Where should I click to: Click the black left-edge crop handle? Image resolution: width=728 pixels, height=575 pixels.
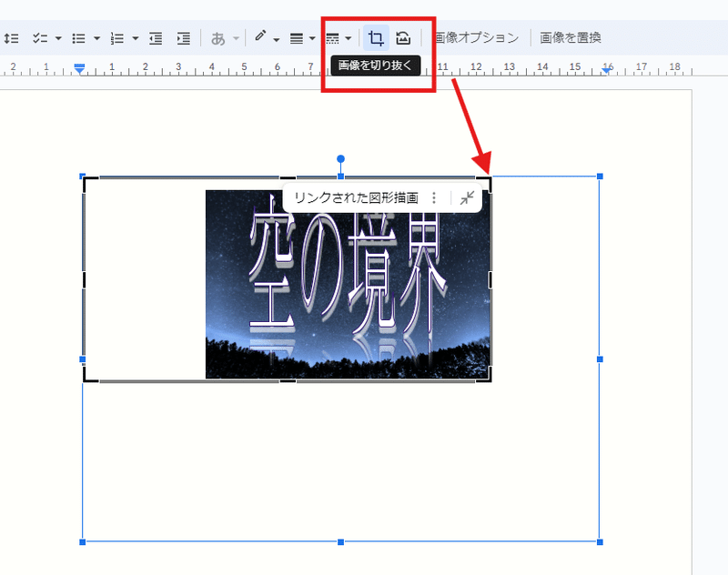(x=84, y=280)
